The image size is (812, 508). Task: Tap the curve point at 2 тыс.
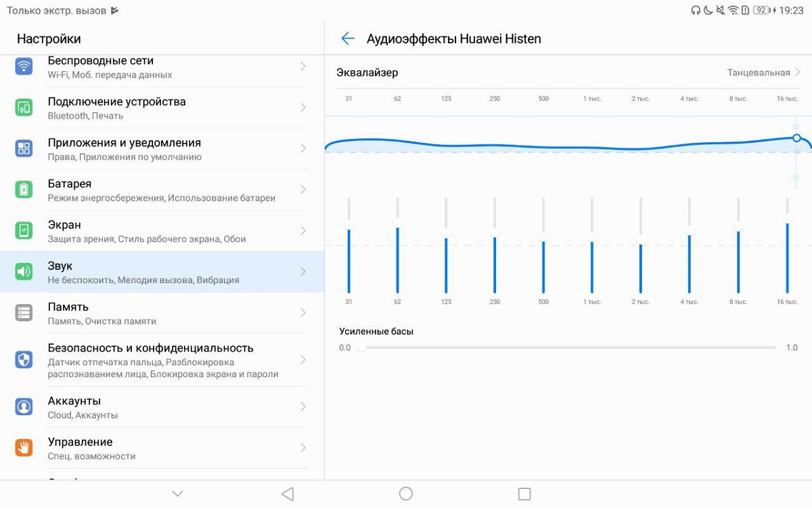pos(639,149)
